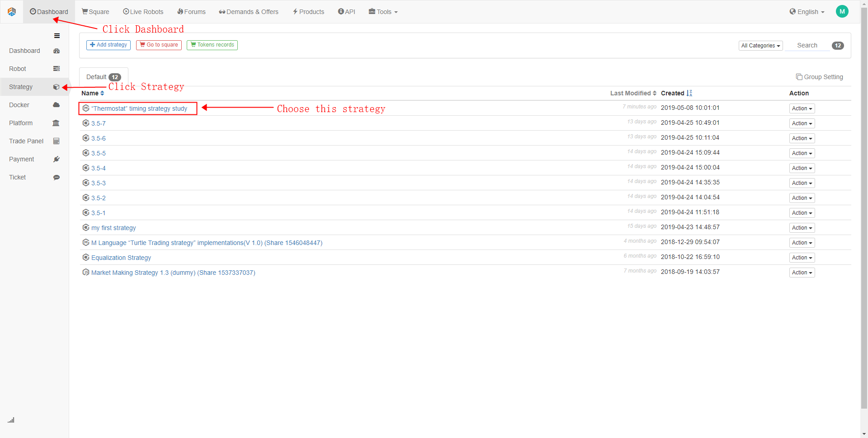Open Action dropdown for 3.5-4 row
Viewport: 868px width, 438px height.
click(802, 168)
